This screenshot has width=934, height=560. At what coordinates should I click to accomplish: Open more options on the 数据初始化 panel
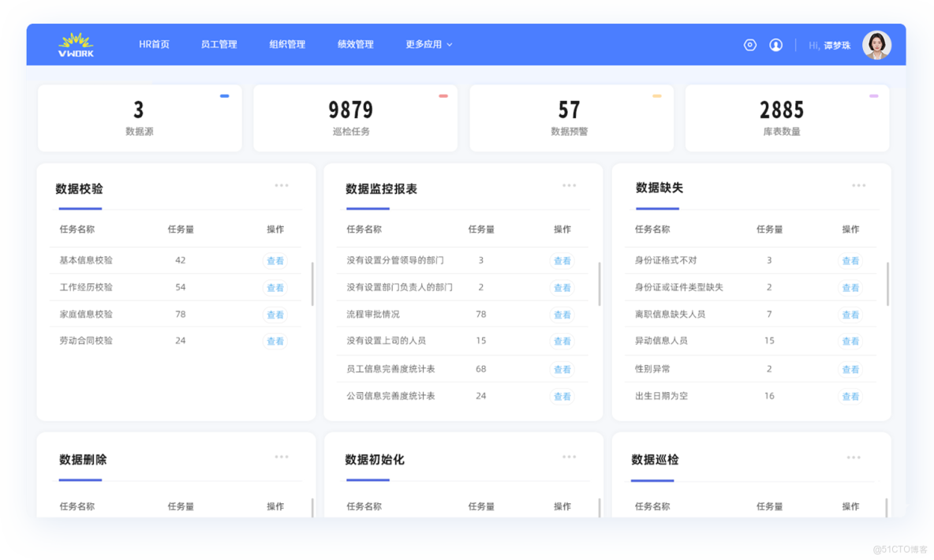(570, 456)
